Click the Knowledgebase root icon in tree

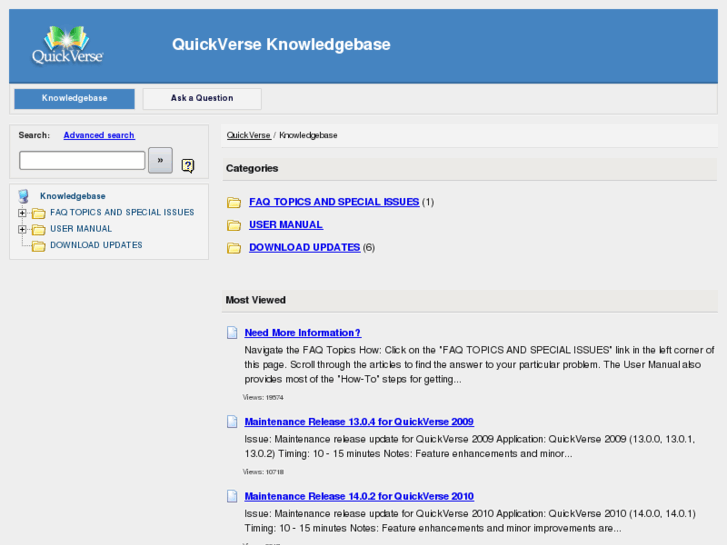(x=24, y=196)
